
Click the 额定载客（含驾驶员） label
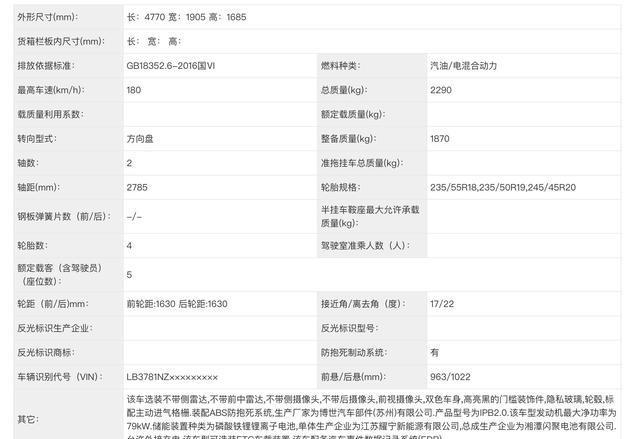pyautogui.click(x=62, y=268)
